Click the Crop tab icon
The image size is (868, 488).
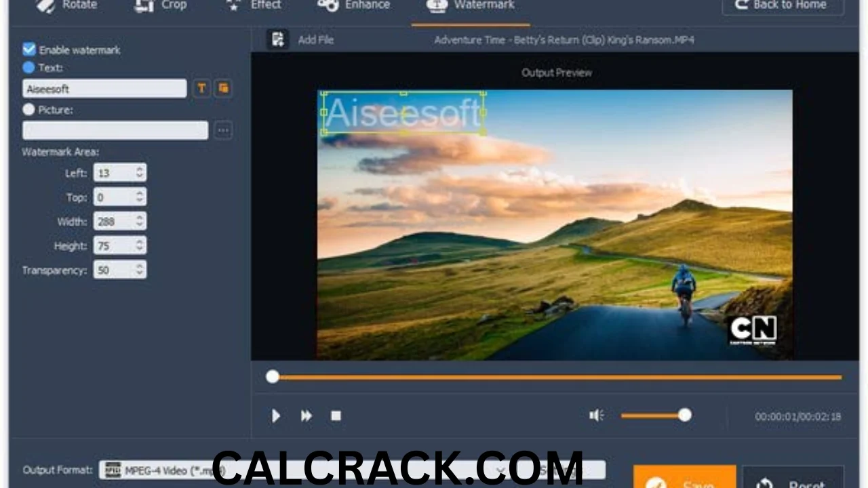point(144,6)
